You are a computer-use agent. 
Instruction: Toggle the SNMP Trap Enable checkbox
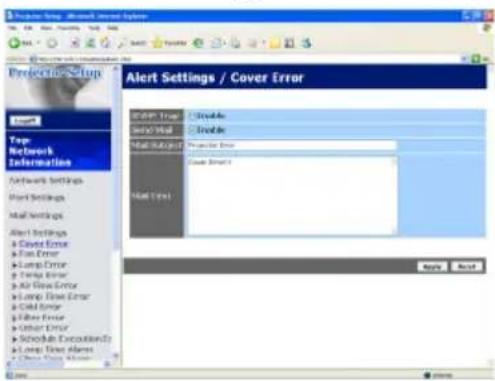[192, 116]
